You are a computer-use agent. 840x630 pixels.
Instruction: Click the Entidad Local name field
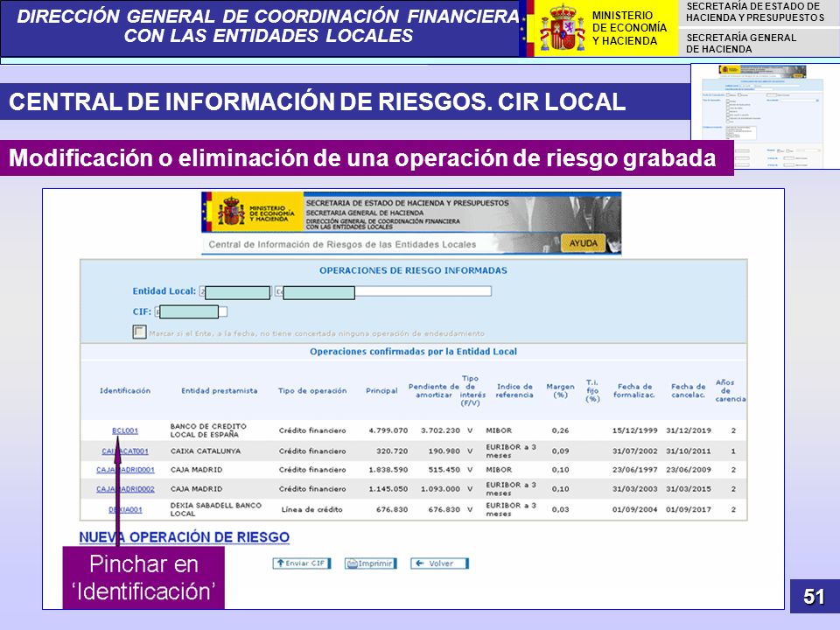click(383, 291)
